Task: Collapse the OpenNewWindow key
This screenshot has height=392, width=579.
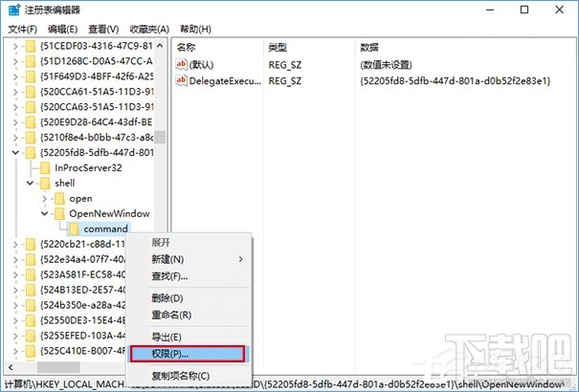Action: (x=45, y=213)
